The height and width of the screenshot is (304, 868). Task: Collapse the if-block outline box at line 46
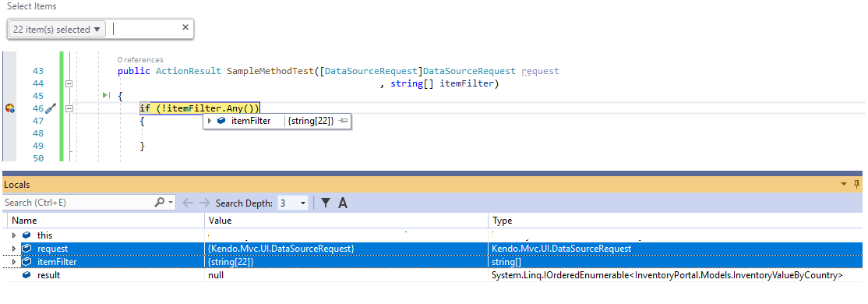(x=69, y=108)
